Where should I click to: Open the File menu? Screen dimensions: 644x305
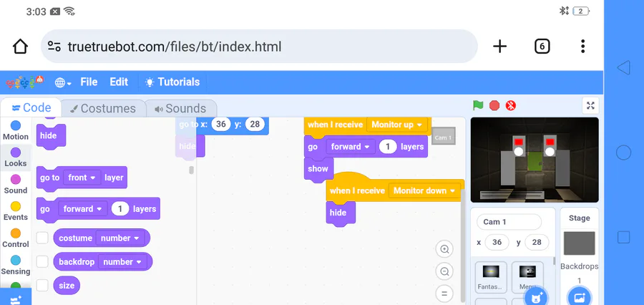(x=89, y=82)
